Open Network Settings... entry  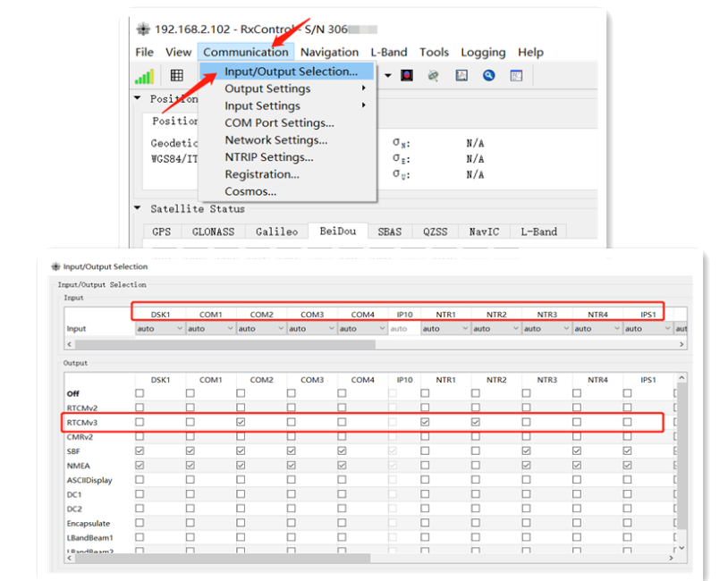(287, 139)
